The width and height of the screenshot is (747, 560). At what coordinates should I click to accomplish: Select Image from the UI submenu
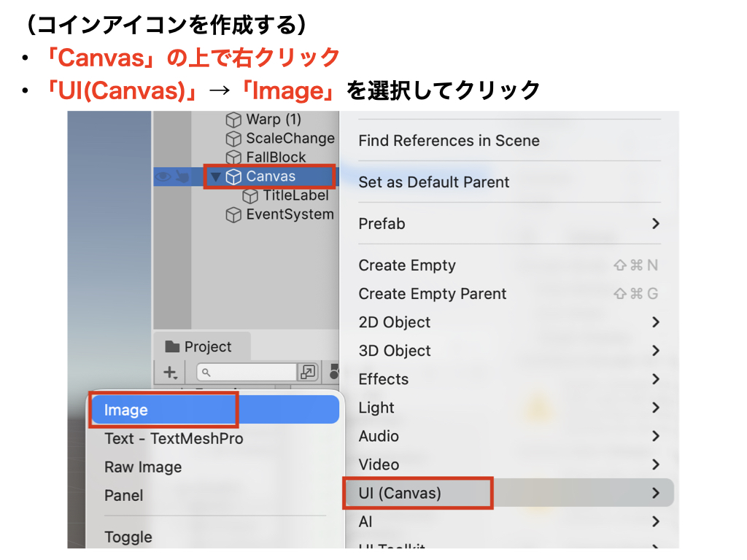coord(126,410)
